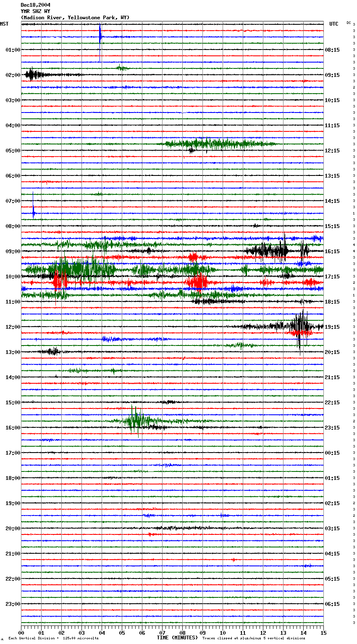Click the 09:15 UTC time label
Image resolution: width=357 pixels, height=644 pixels.
(x=332, y=75)
